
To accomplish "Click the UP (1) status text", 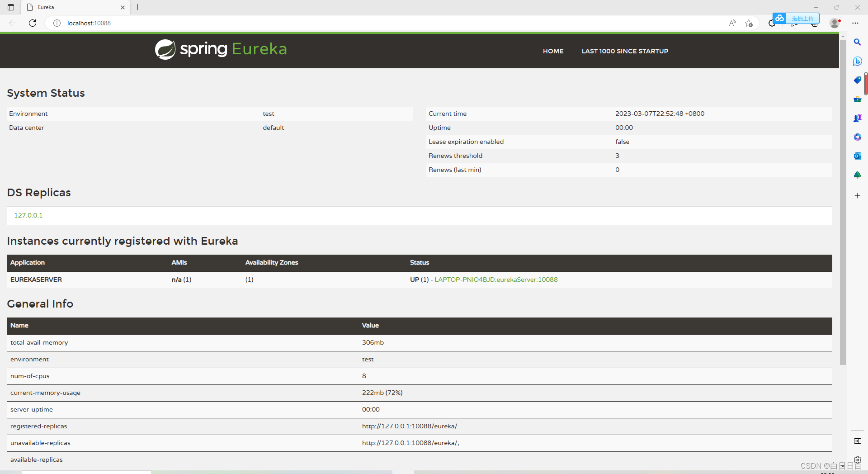I will tap(420, 280).
